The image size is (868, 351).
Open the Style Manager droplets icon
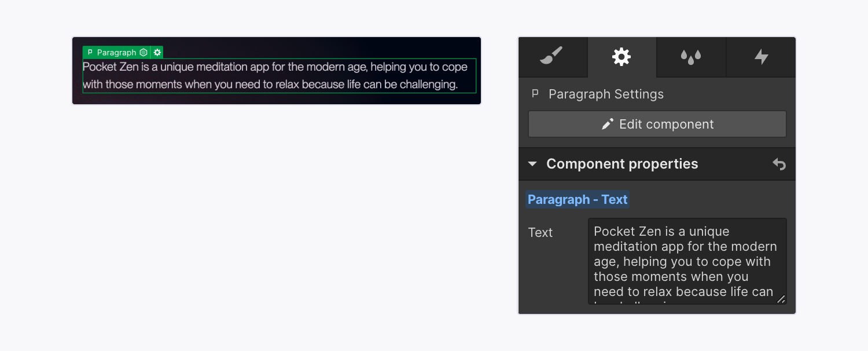[x=691, y=57]
